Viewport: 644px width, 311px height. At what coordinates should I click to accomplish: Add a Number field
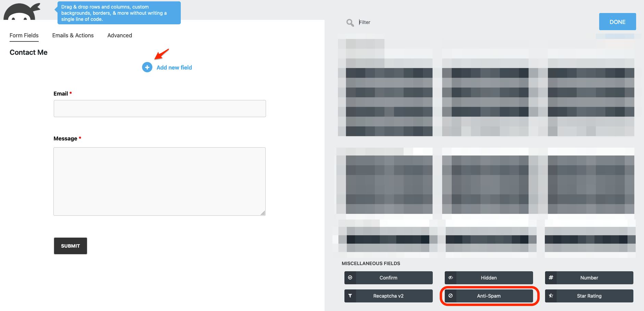click(x=589, y=278)
